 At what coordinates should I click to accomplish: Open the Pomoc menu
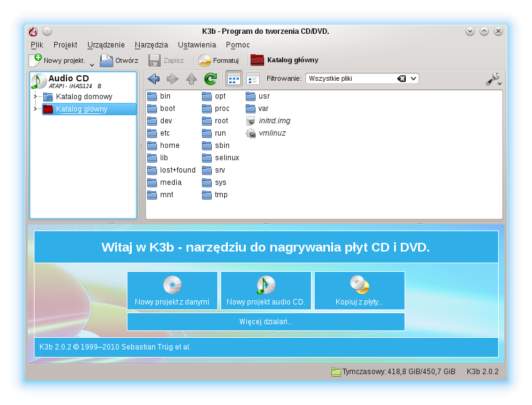point(238,45)
